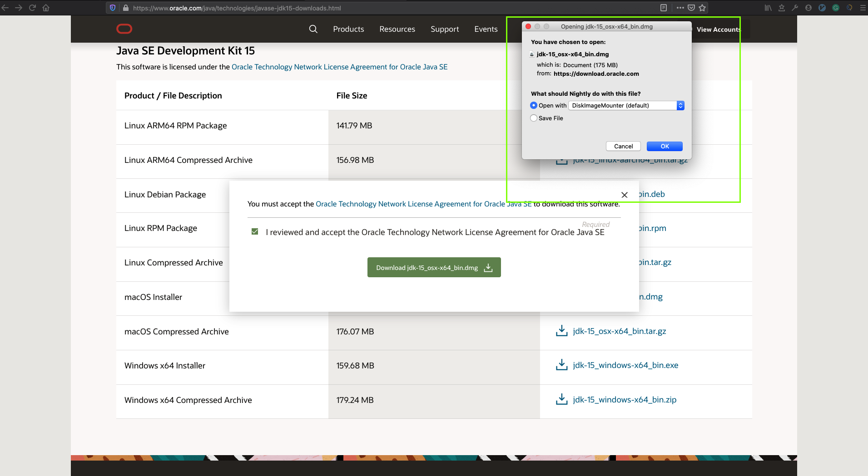This screenshot has width=868, height=476.
Task: Open the Grammarly extension
Action: 837,8
